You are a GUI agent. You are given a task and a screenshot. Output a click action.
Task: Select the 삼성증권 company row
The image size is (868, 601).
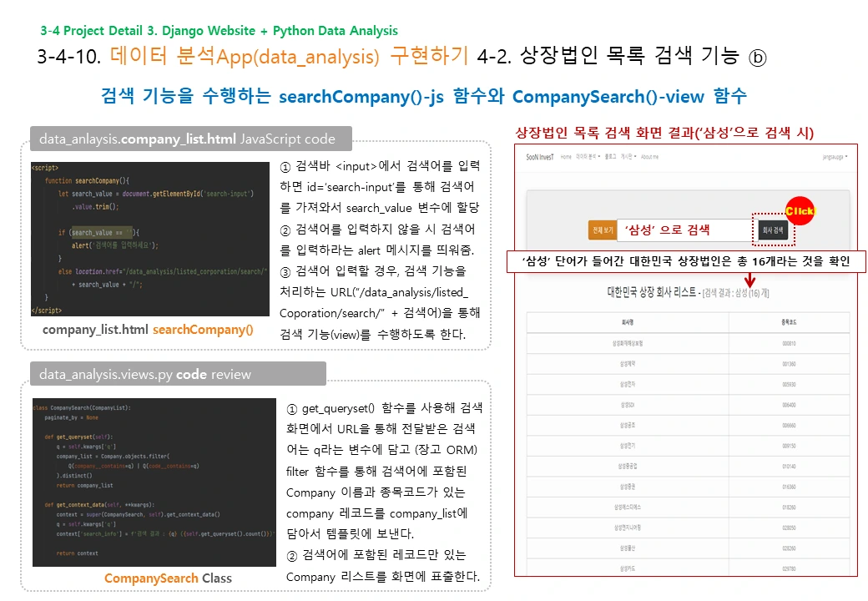coord(688,487)
